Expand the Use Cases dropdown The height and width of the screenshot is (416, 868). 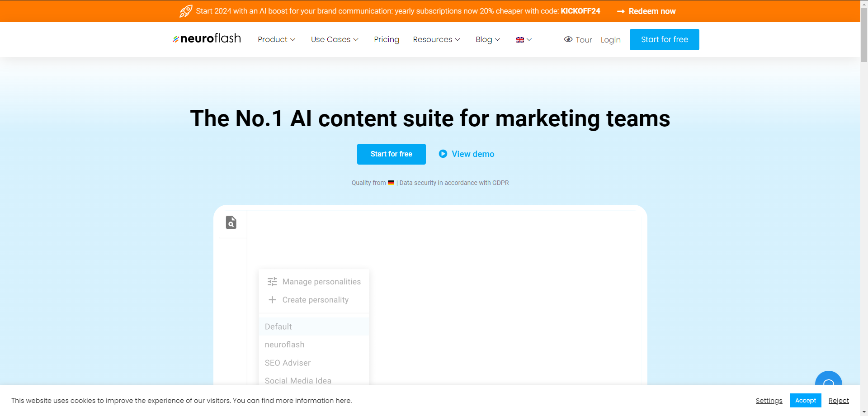pos(335,39)
